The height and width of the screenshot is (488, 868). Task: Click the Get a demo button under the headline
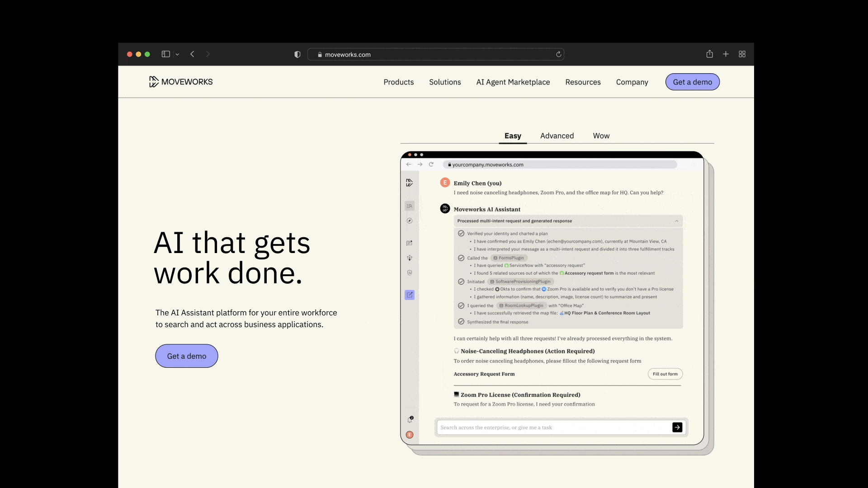pyautogui.click(x=187, y=356)
